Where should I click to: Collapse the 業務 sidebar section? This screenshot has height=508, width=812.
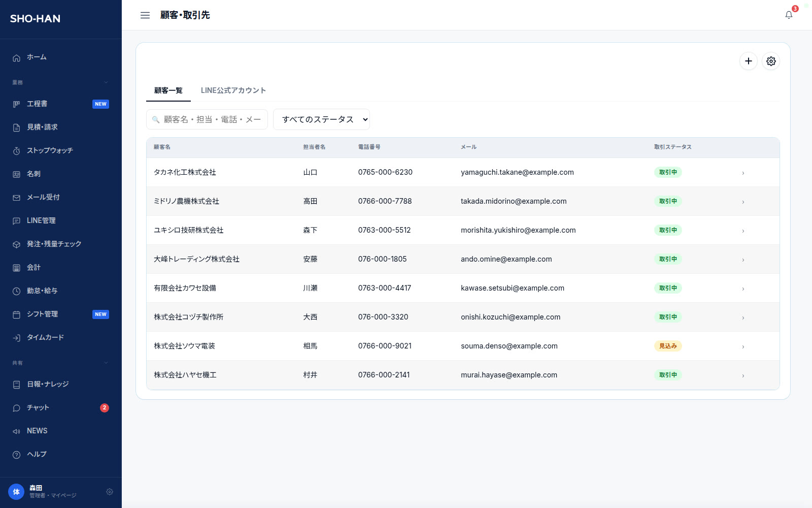tap(106, 82)
